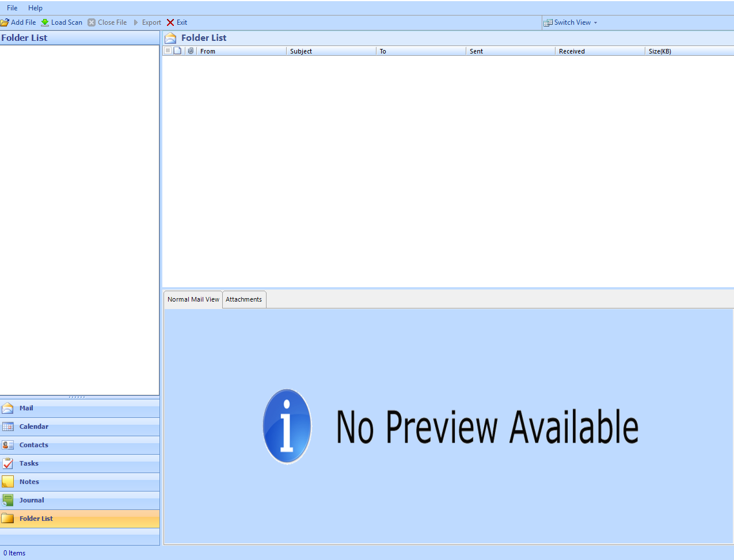
Task: Select Contacts in the navigation pane
Action: point(80,445)
